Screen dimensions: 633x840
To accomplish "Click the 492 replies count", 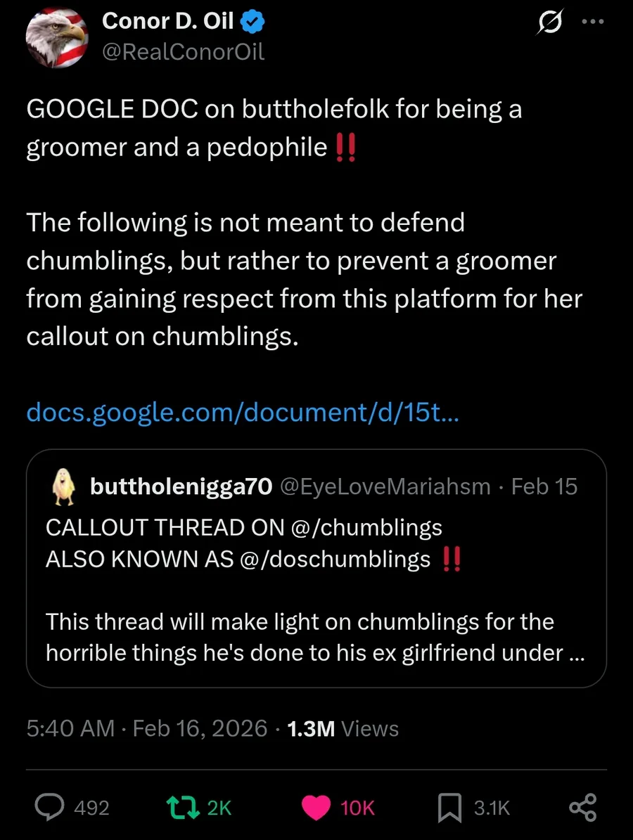I will [91, 808].
